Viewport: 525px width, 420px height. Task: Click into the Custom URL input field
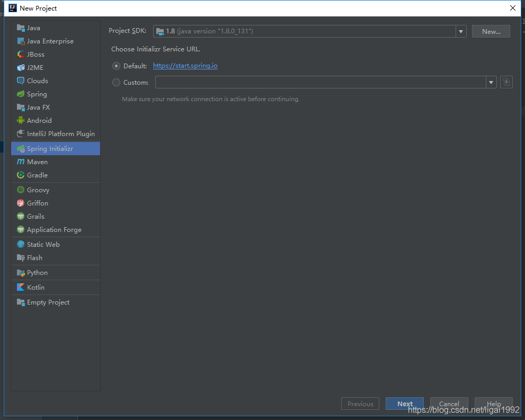tap(321, 82)
